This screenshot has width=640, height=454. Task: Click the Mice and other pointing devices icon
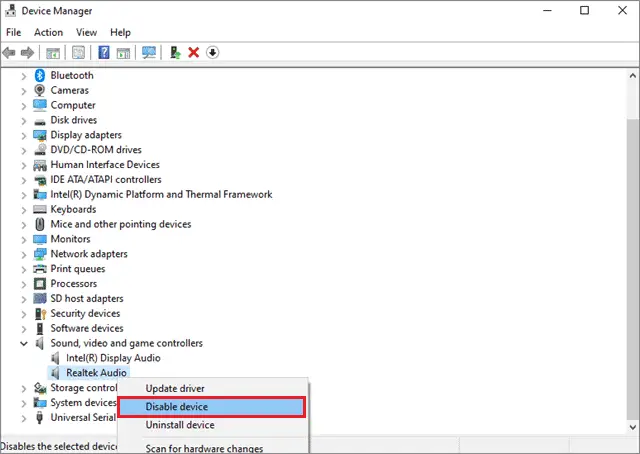40,224
